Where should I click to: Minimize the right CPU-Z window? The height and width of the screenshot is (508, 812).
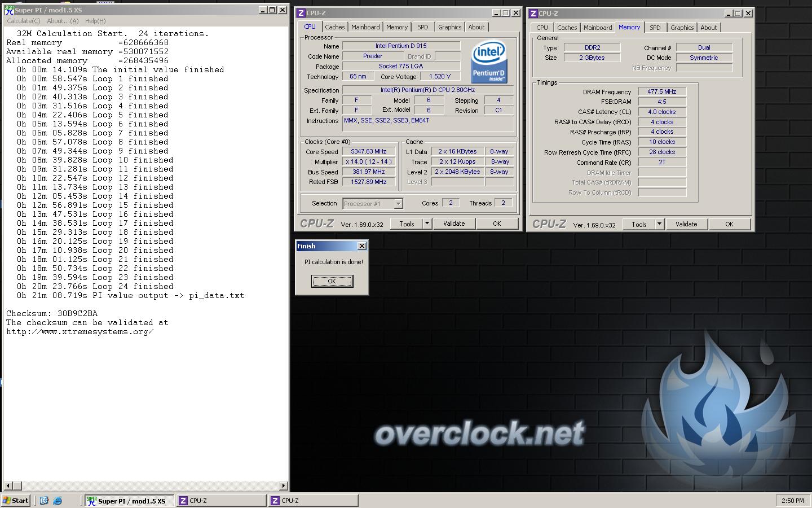coord(729,14)
